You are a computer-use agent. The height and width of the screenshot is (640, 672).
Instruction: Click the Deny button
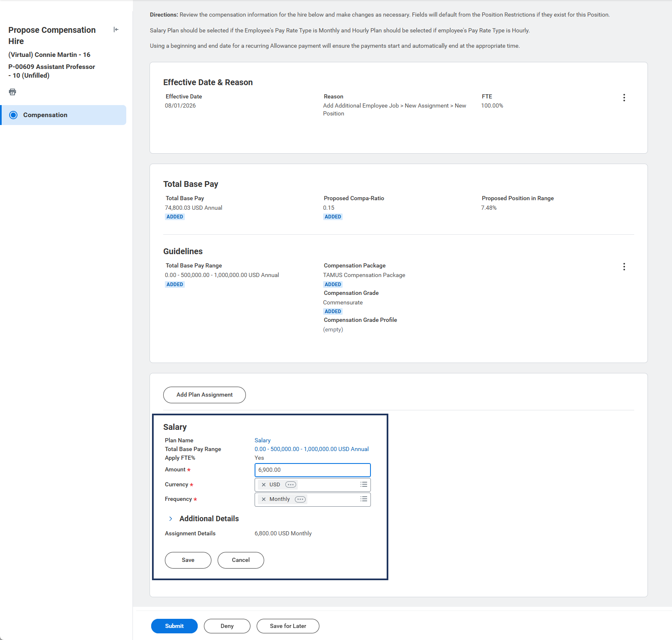(227, 626)
